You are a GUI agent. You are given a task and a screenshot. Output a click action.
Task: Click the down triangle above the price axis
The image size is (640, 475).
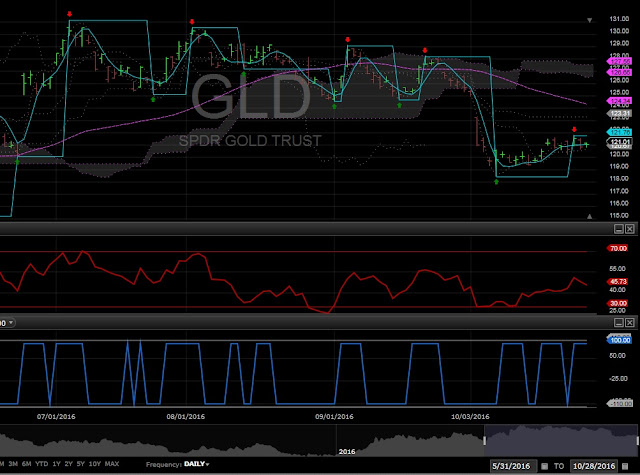coord(589,20)
